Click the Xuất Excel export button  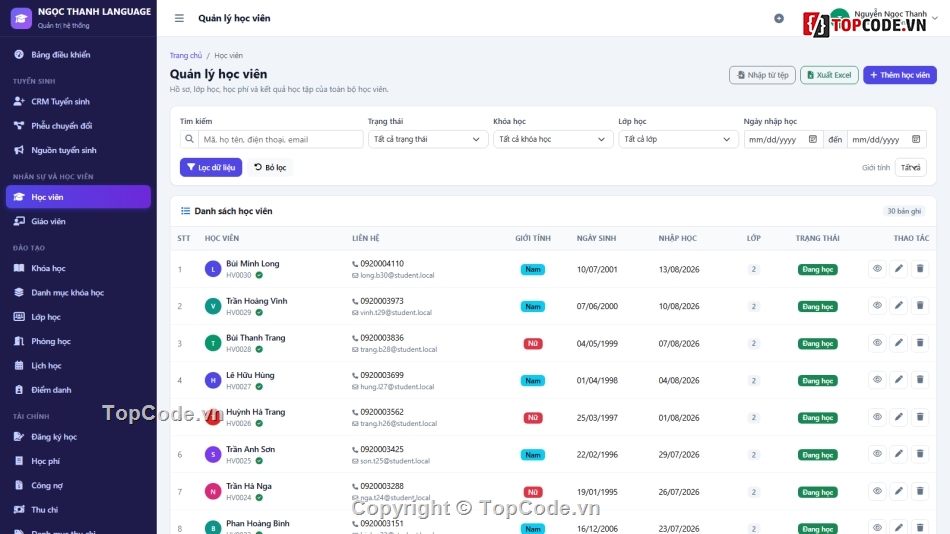coord(829,75)
